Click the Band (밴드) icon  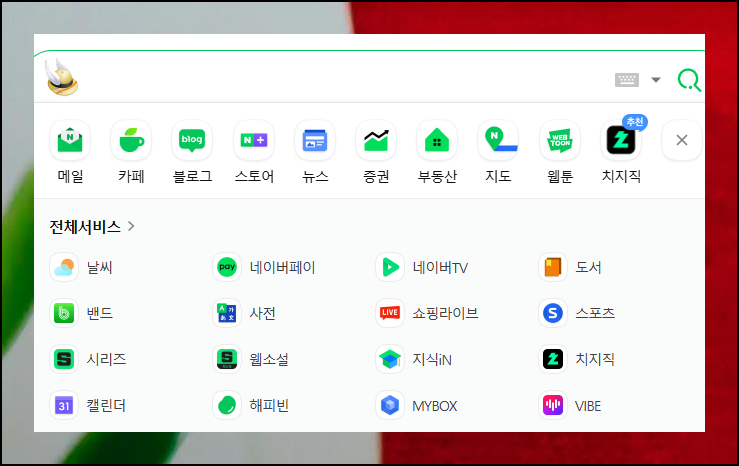(x=64, y=313)
